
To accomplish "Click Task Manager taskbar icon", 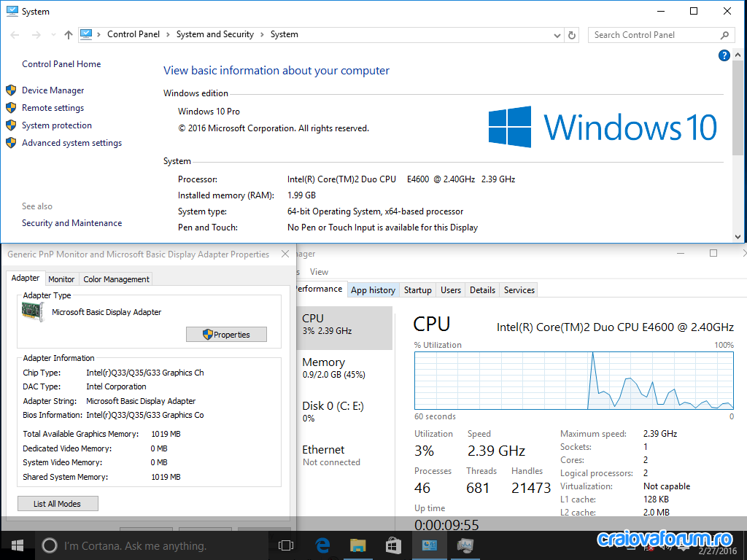I will click(465, 545).
